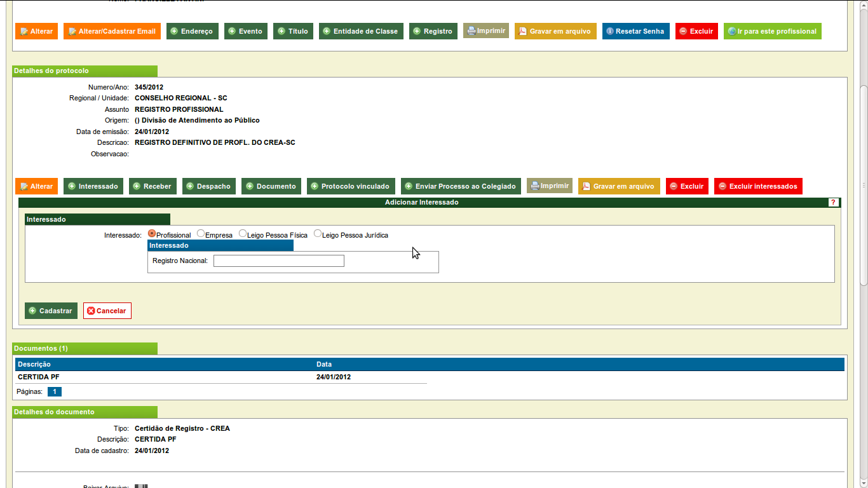Choose Leigo Pessoa Física radio option

[243, 234]
